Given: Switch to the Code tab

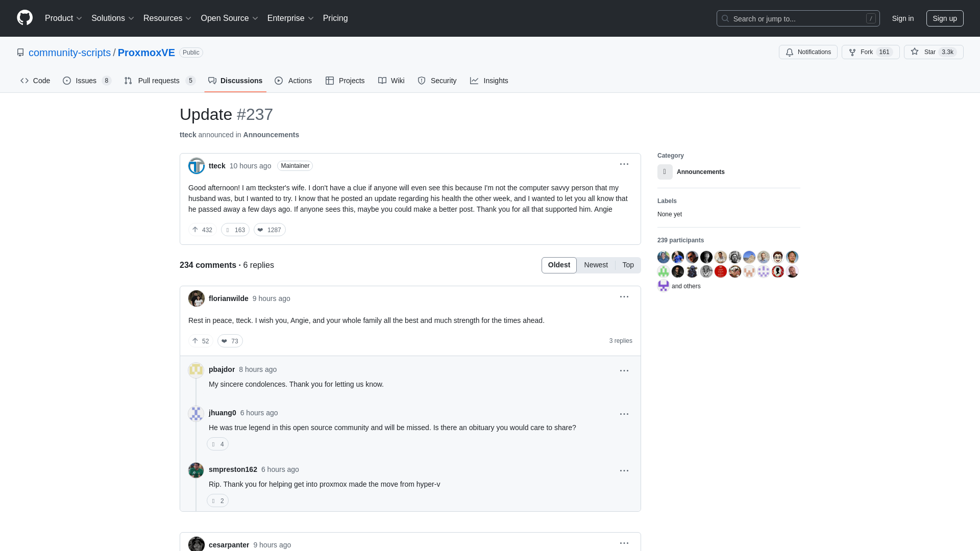Looking at the screenshot, I should coord(35,81).
